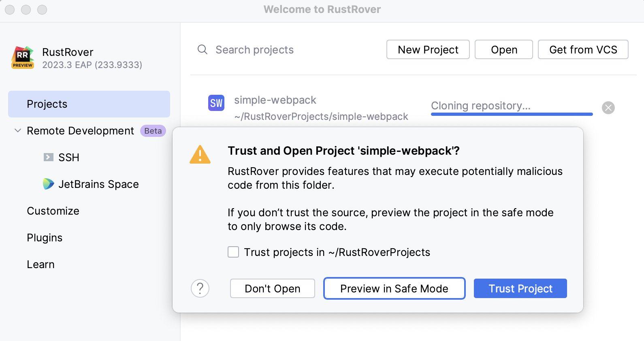
Task: Open the help question mark in the dialog
Action: [200, 288]
